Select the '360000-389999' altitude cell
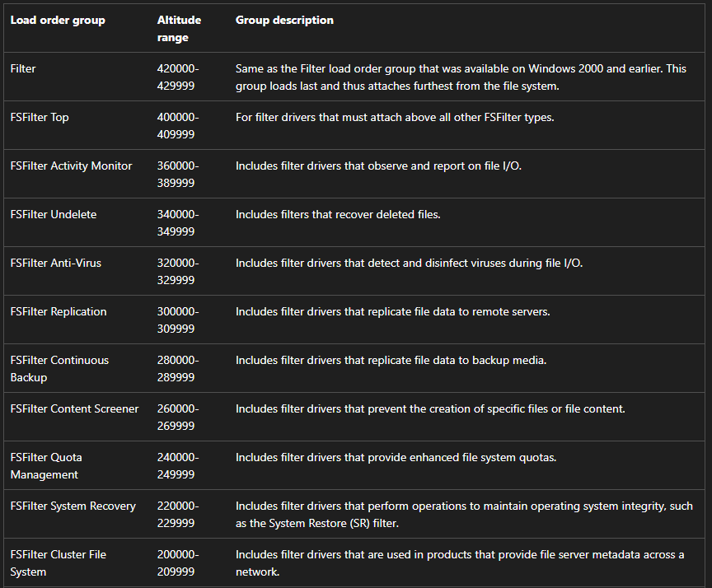 [x=178, y=175]
